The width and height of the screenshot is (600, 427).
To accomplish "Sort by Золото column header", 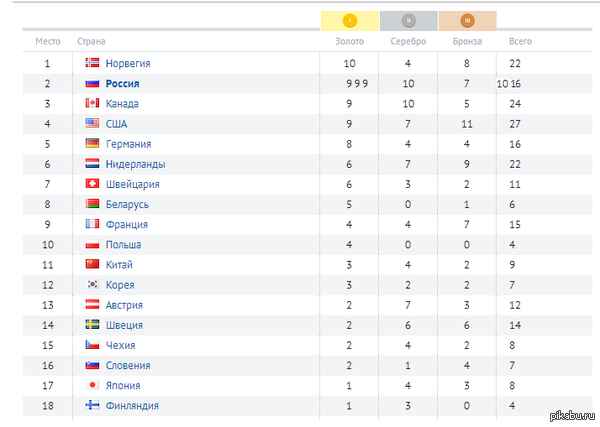I will tap(349, 41).
